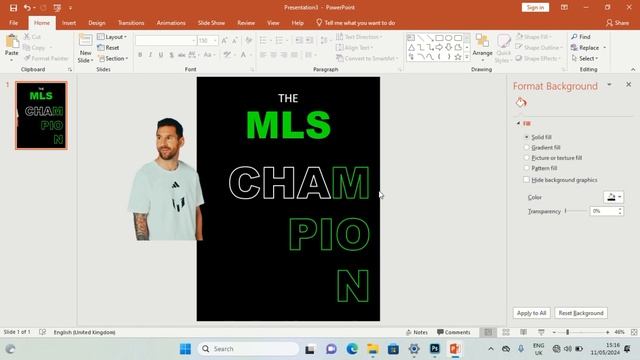Open Arrange options
This screenshot has width=640, height=360.
pyautogui.click(x=482, y=48)
